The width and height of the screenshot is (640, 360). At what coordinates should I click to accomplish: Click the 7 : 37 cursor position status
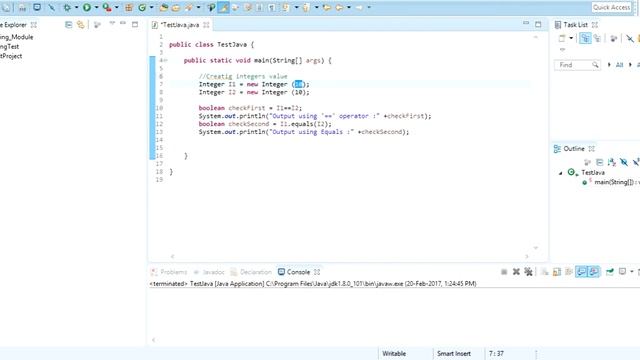point(496,353)
